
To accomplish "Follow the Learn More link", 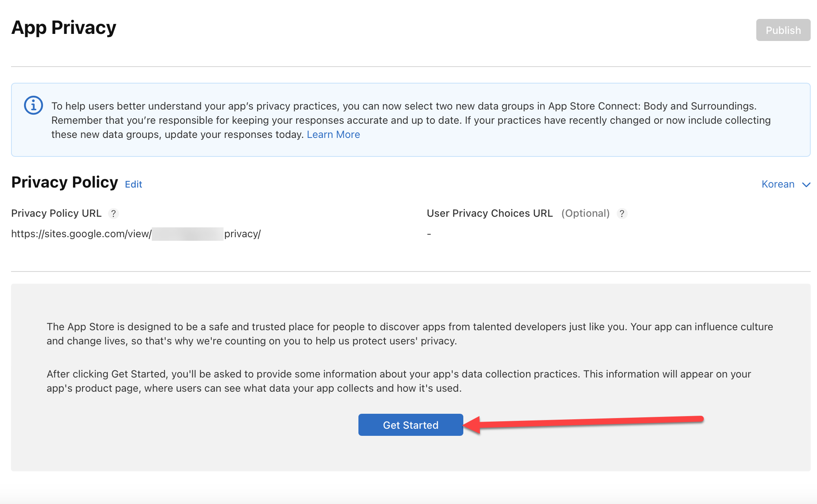I will [333, 134].
